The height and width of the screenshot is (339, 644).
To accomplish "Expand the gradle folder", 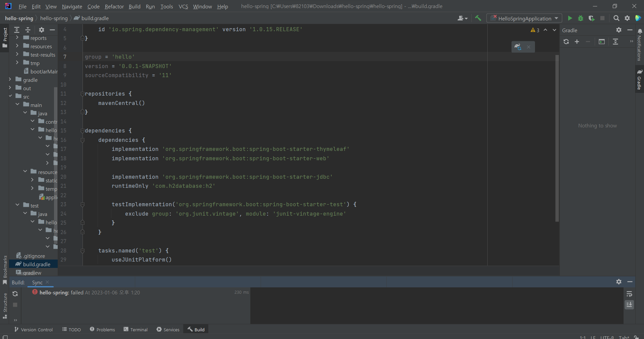I will pos(10,79).
